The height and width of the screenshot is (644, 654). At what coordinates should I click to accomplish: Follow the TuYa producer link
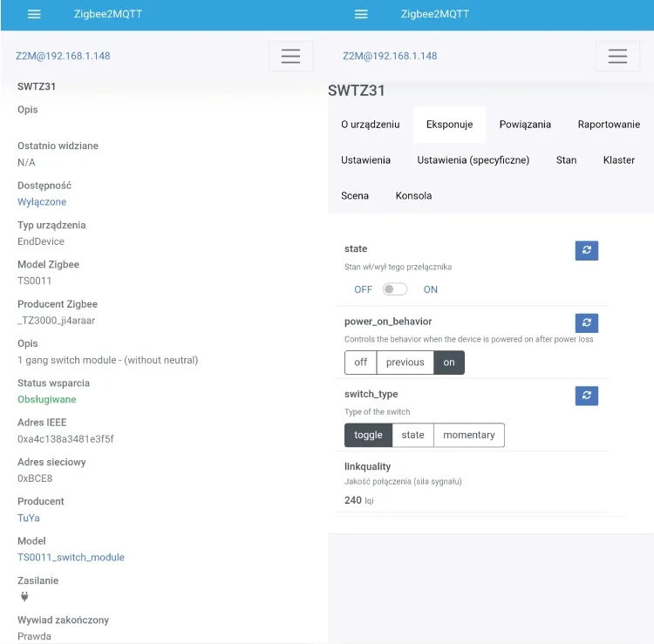[x=29, y=519]
